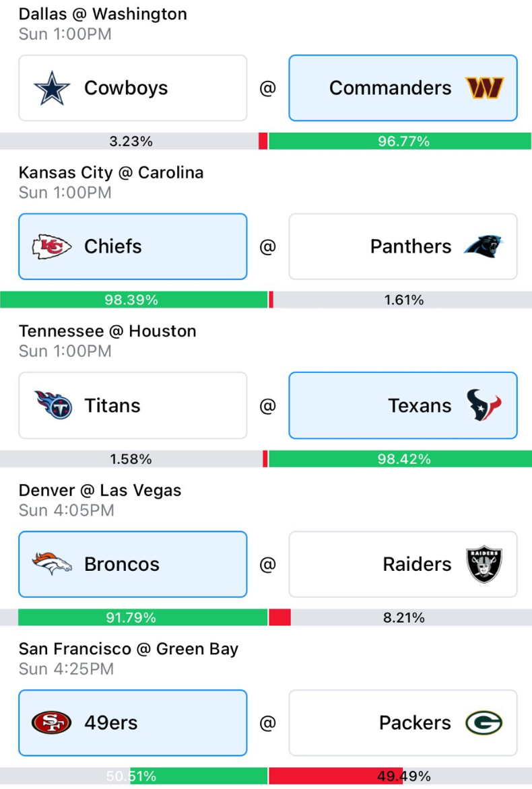Pick the Cowboys to win
Viewport: 532px width, 789px height.
(x=133, y=88)
